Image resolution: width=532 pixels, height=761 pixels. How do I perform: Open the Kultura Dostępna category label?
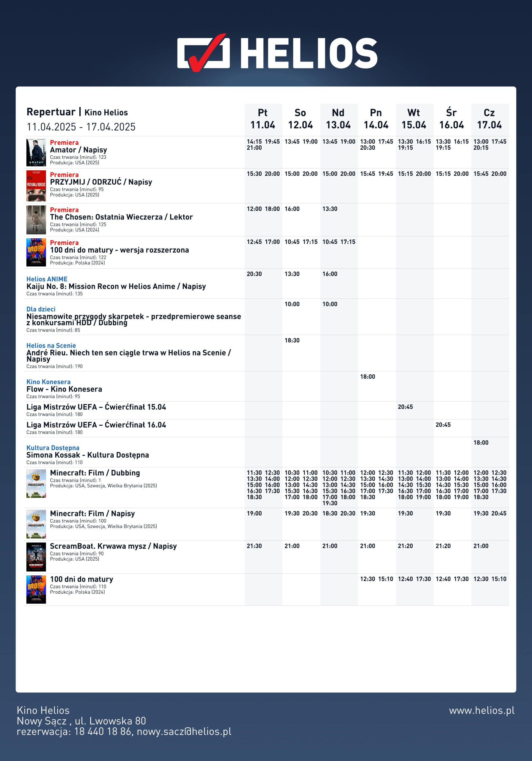pyautogui.click(x=53, y=448)
